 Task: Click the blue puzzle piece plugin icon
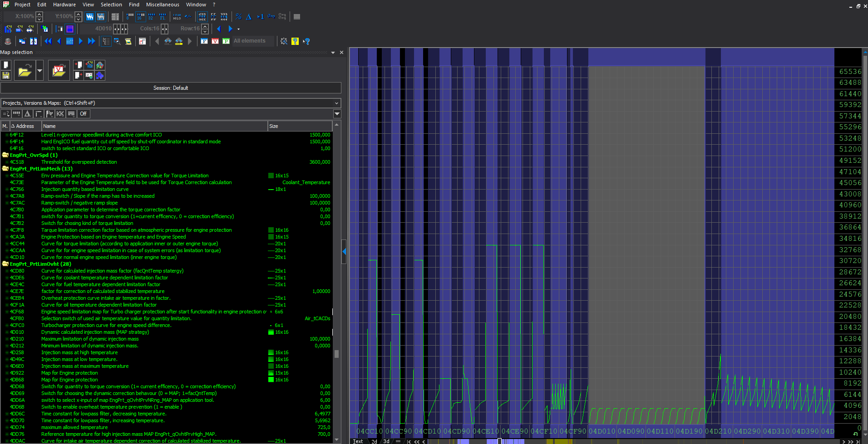click(100, 75)
